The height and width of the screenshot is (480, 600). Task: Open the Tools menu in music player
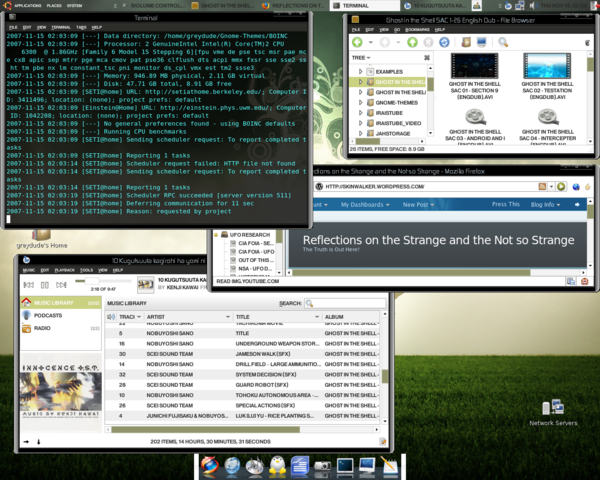(x=86, y=270)
